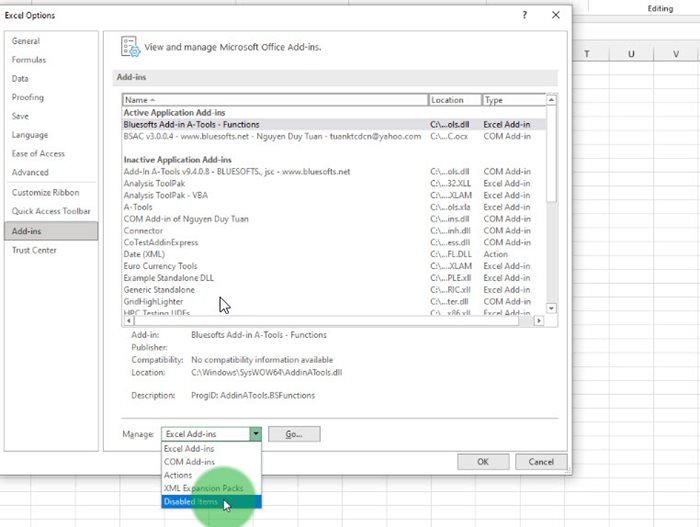The height and width of the screenshot is (527, 700).
Task: Choose Excel Add-ins from Manage list
Action: point(212,449)
